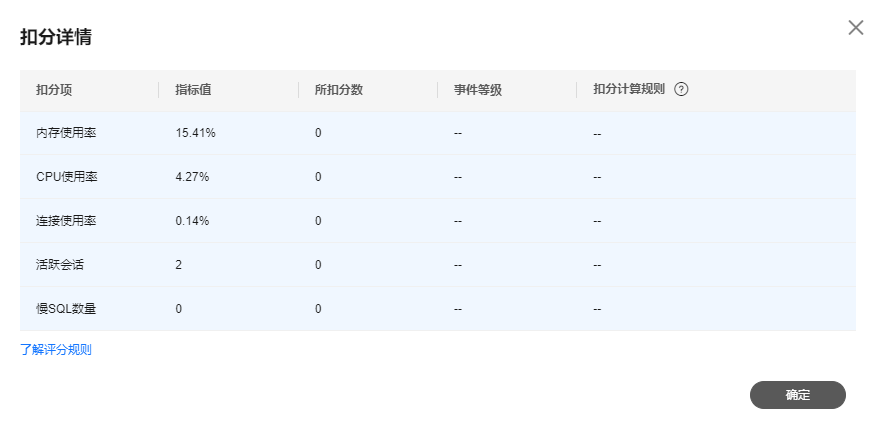
Task: Close the 扣分详情 dialog with X
Action: pos(856,28)
